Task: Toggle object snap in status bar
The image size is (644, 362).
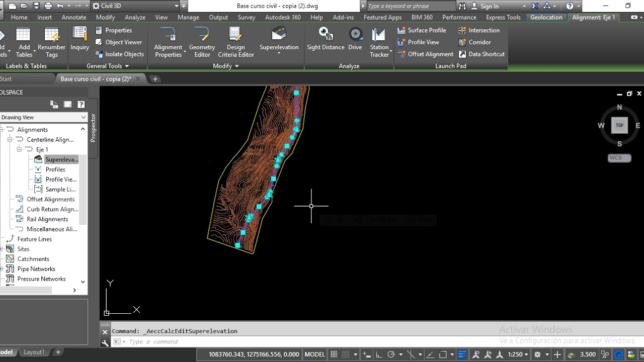Action: pos(442,354)
